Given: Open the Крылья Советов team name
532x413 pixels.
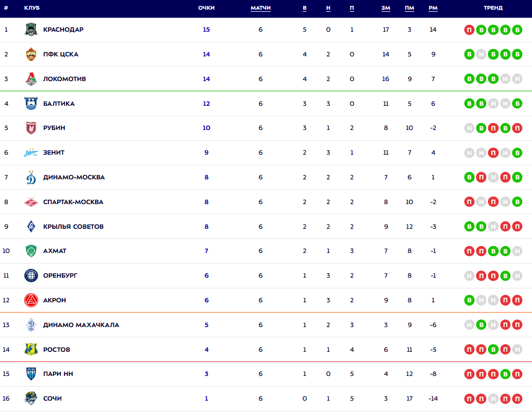Looking at the screenshot, I should click(x=73, y=227).
